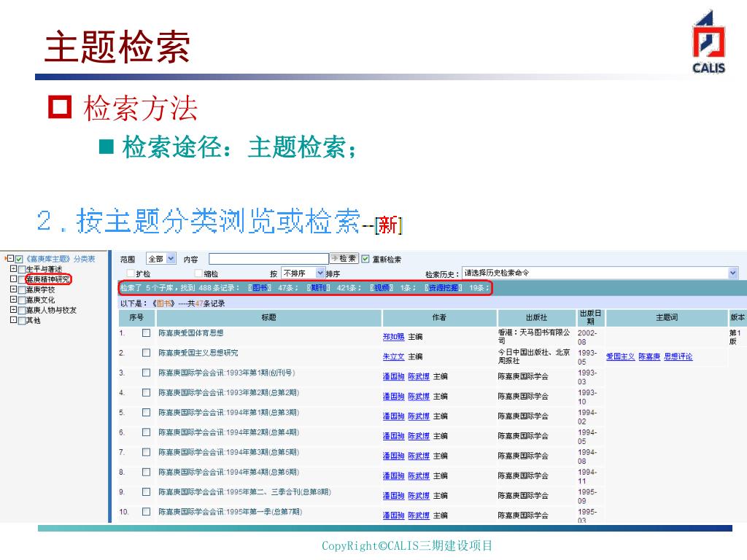Expand the 嘉庚学校 tree node

13,289
